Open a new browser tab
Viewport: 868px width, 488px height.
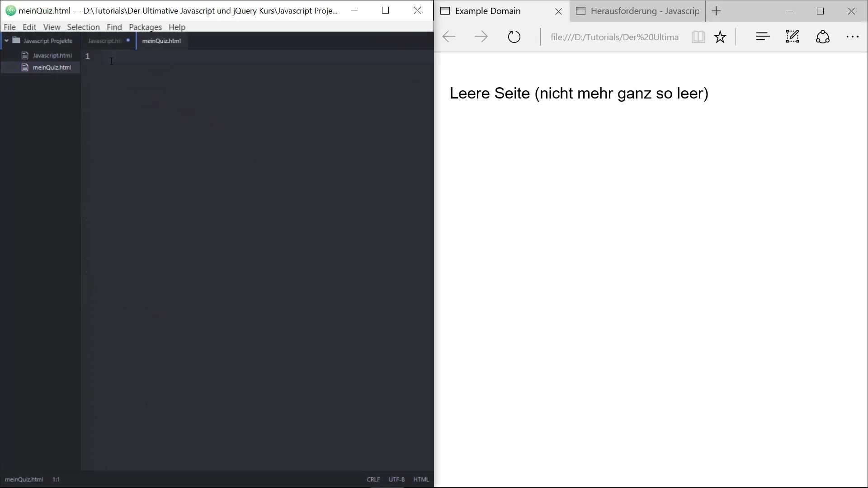point(717,11)
